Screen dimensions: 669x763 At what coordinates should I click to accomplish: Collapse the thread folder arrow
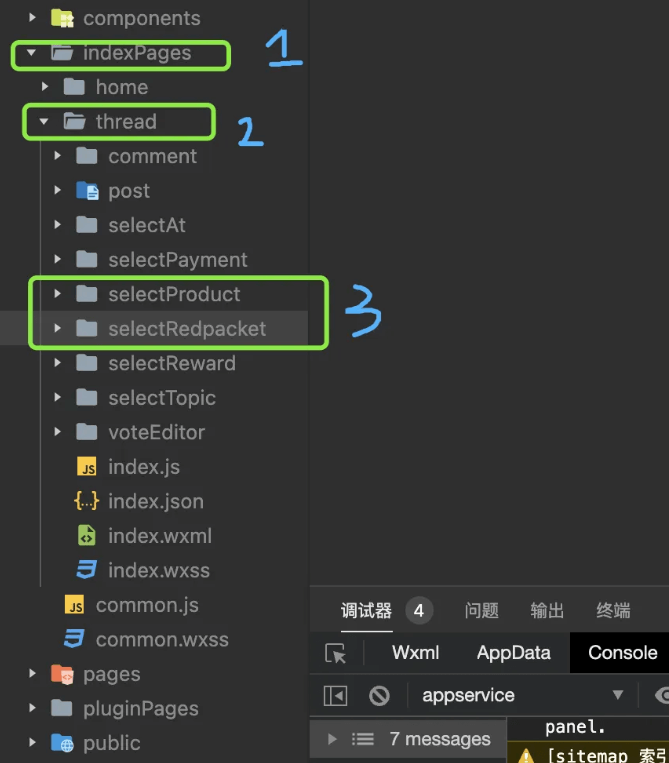[x=44, y=122]
